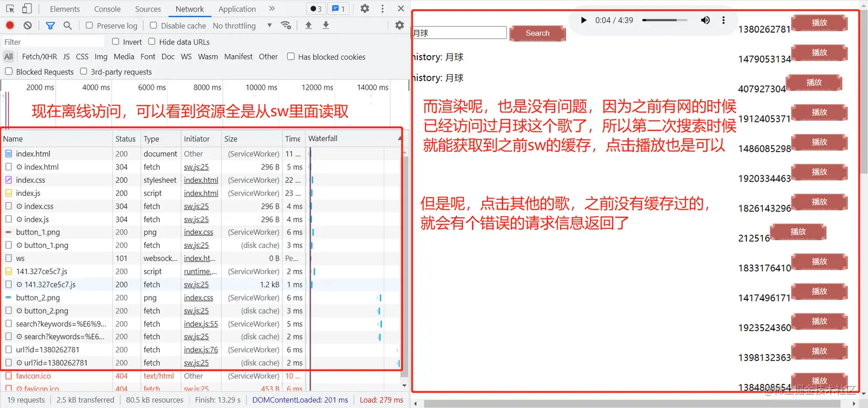Viewport: 868px width, 408px height.
Task: Click 播放 button for 212516
Action: click(x=798, y=232)
